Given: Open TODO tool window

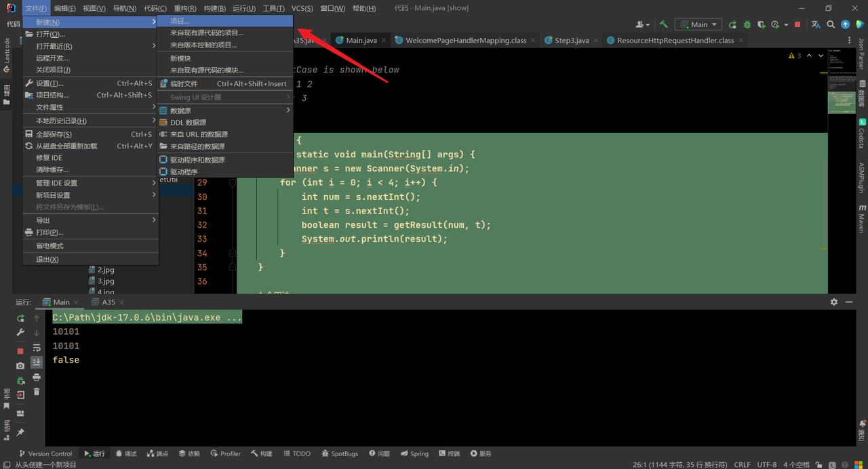Looking at the screenshot, I should click(296, 453).
